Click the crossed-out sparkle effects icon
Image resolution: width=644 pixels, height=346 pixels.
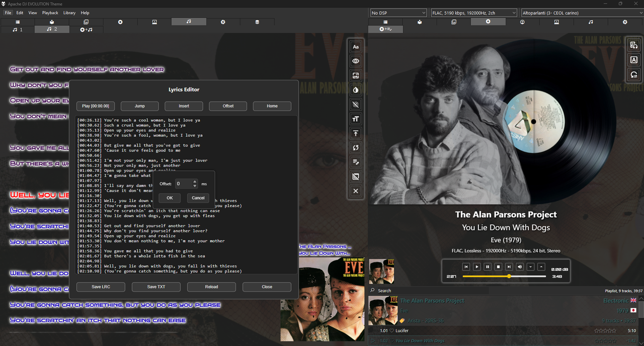click(x=356, y=105)
